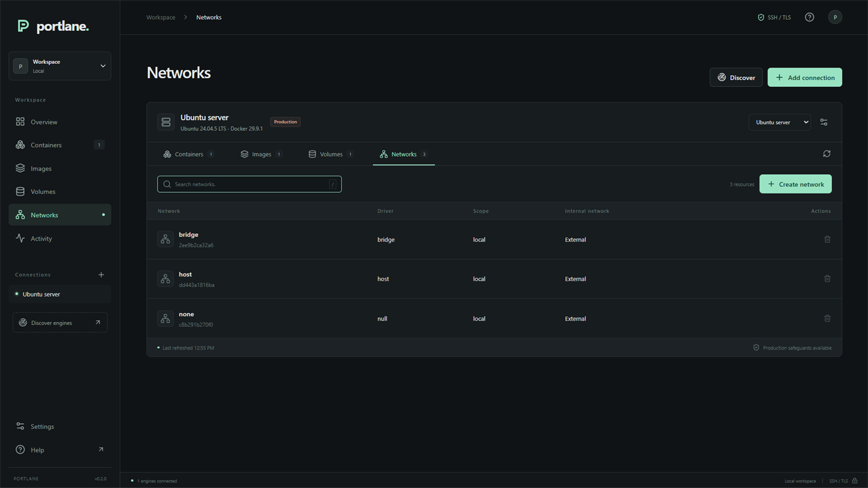Open the Ubuntu server connection dropdown

tap(779, 122)
